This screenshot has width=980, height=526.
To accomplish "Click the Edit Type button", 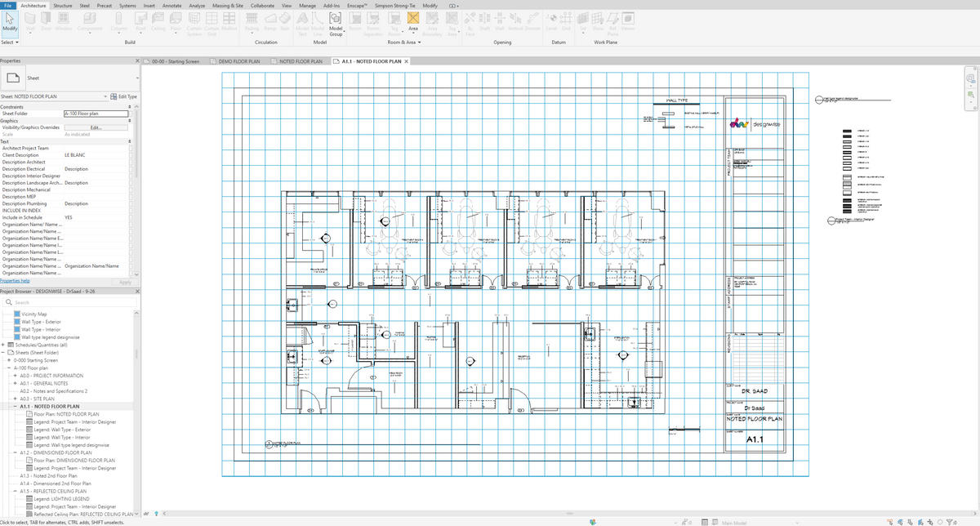I will [x=123, y=96].
